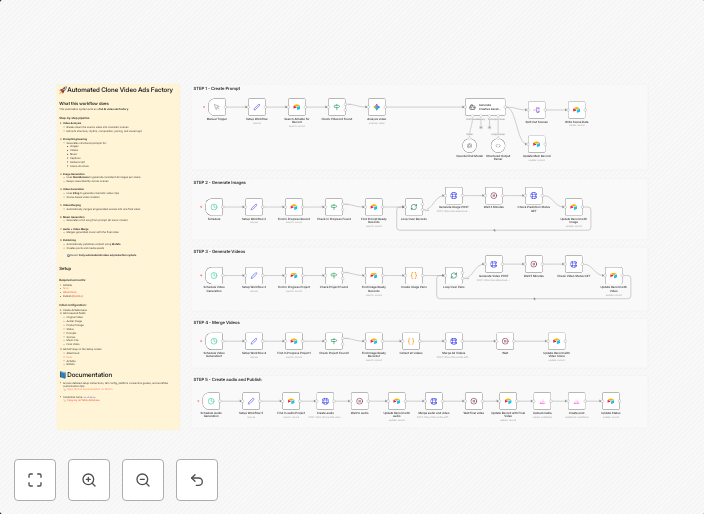Open the Write Scene Data Airtable node
The image size is (704, 514).
click(576, 110)
